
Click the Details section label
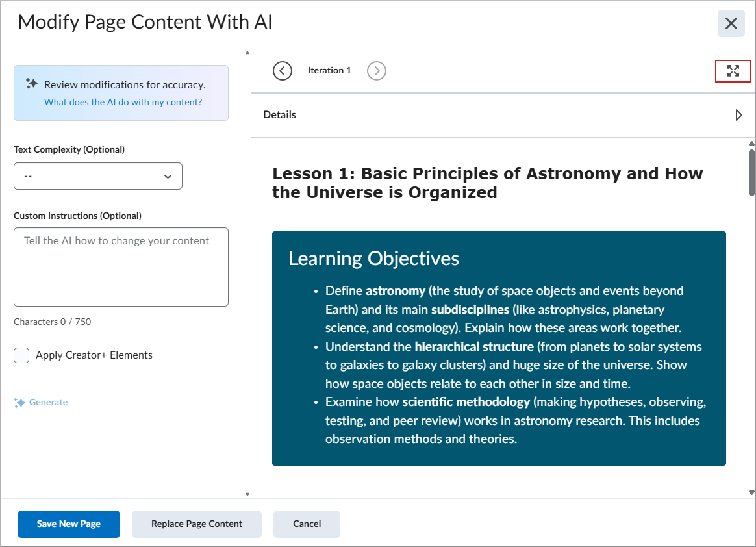280,115
